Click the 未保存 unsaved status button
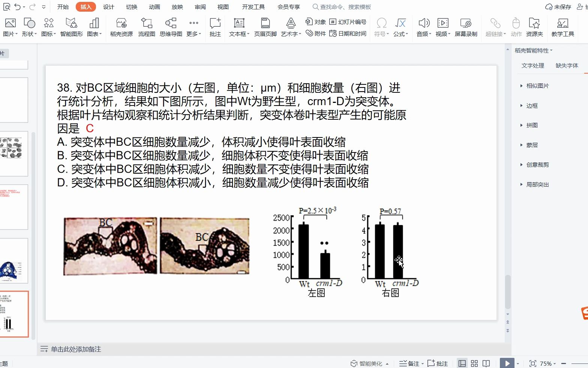 pos(558,7)
